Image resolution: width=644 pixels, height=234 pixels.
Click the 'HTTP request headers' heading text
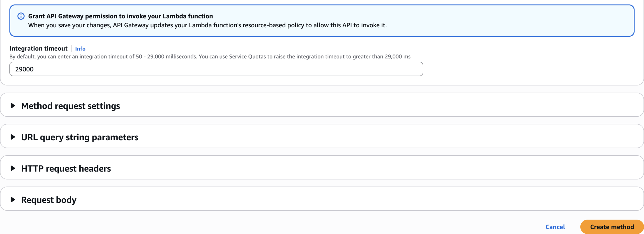[x=66, y=168]
